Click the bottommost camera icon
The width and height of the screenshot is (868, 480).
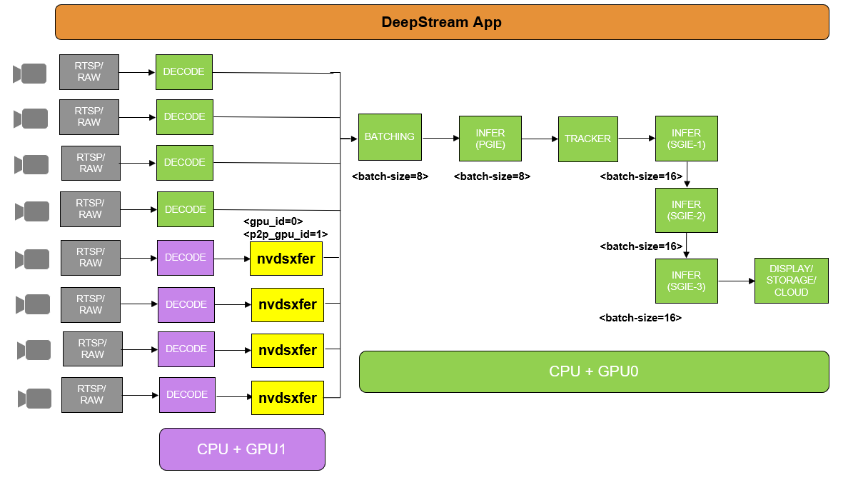tap(36, 399)
